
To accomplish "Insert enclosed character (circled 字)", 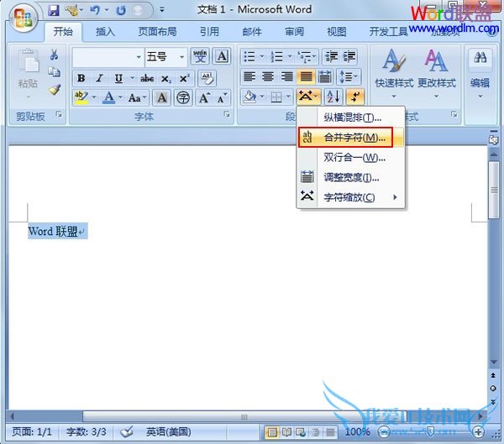I will (x=183, y=97).
